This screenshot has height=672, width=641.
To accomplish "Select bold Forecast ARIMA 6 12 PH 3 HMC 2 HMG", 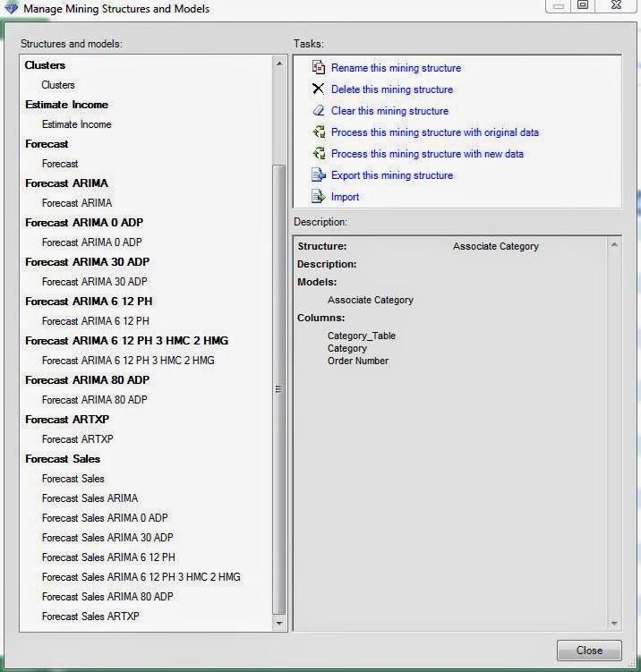I will click(x=127, y=341).
